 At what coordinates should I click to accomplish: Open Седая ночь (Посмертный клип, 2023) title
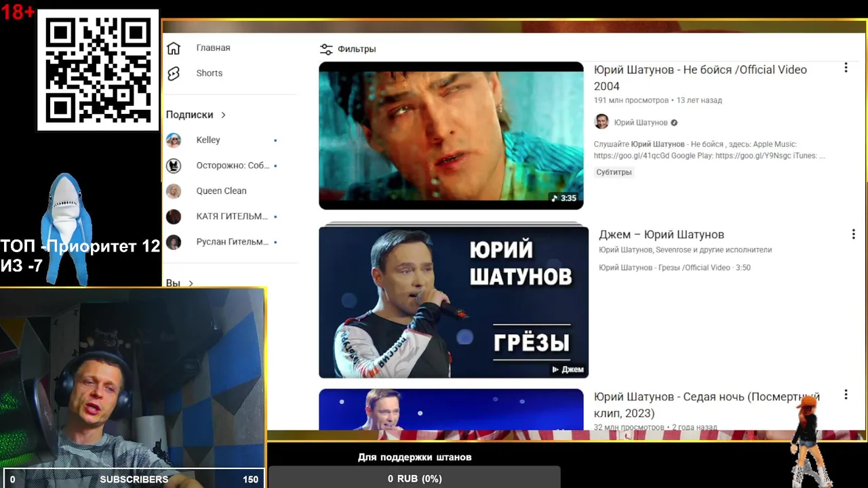coord(707,405)
